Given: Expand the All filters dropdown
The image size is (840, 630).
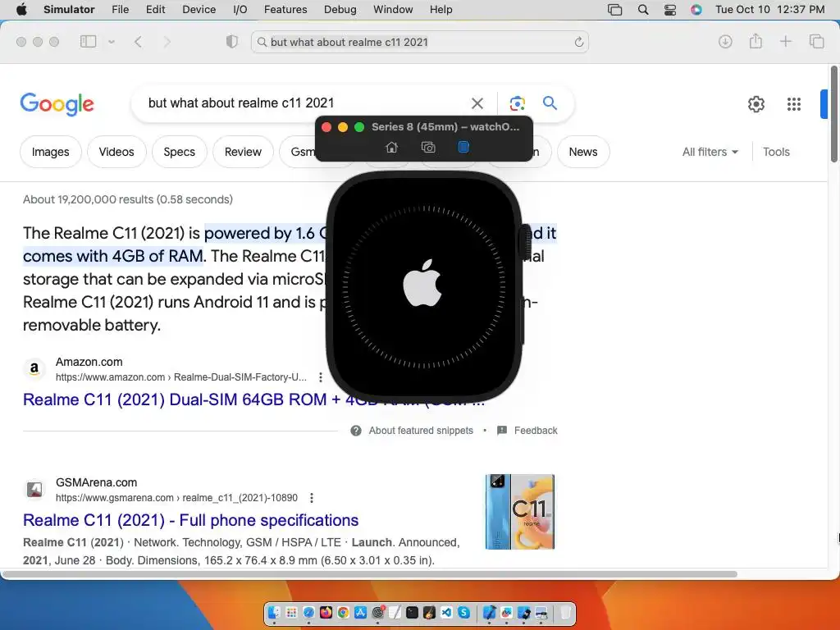Looking at the screenshot, I should click(x=710, y=152).
